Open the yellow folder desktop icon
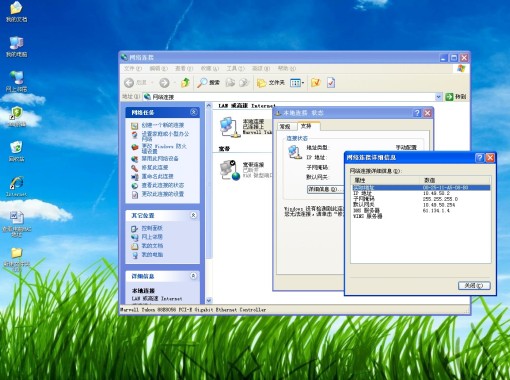Screen dimensions: 510x380 (x=16, y=259)
